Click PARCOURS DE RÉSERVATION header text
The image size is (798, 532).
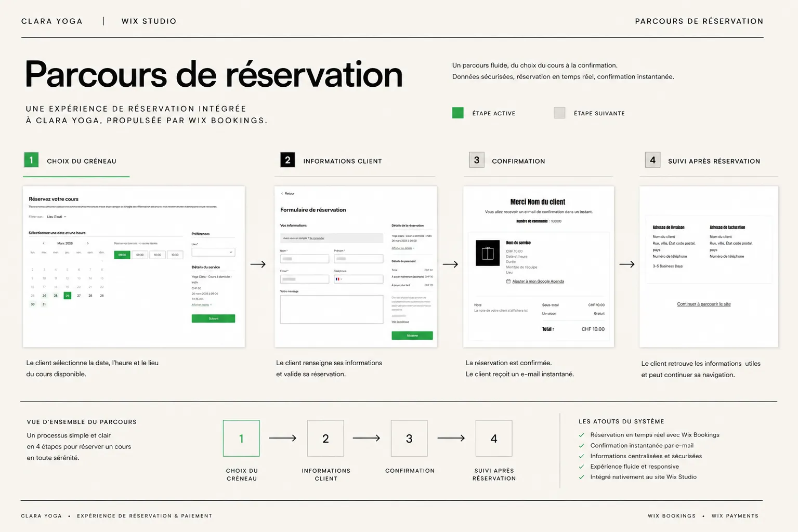coord(699,21)
